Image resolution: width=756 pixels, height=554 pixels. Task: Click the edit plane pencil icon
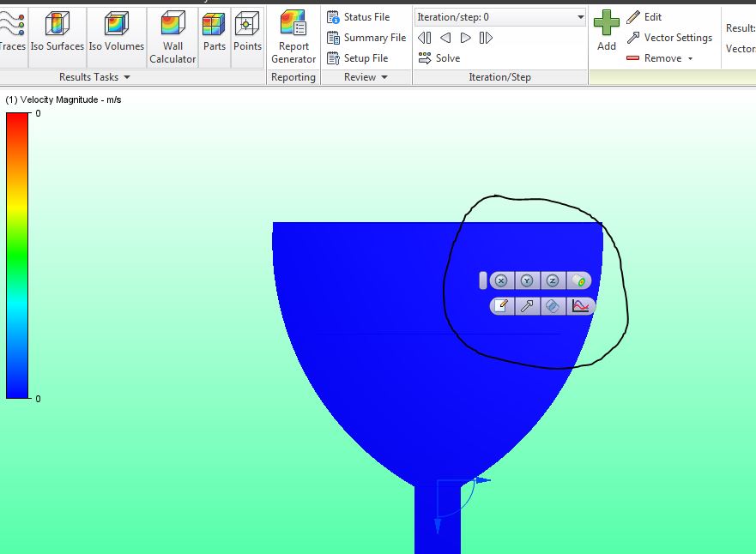coord(501,306)
